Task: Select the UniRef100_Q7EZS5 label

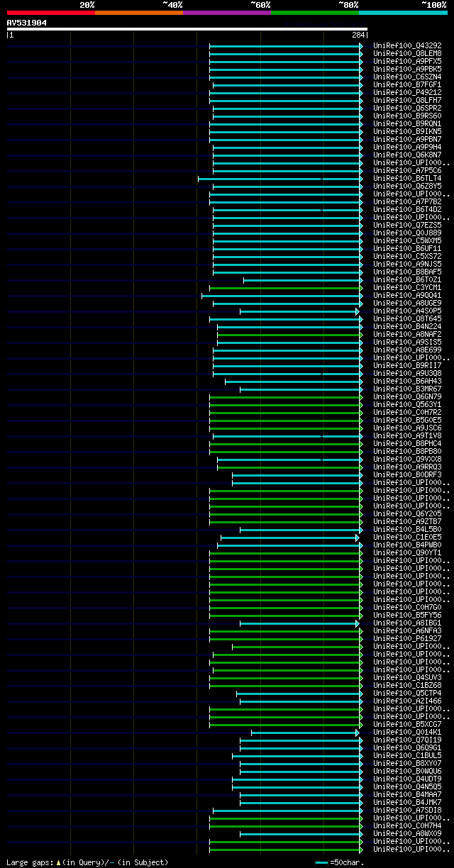Action: click(407, 225)
